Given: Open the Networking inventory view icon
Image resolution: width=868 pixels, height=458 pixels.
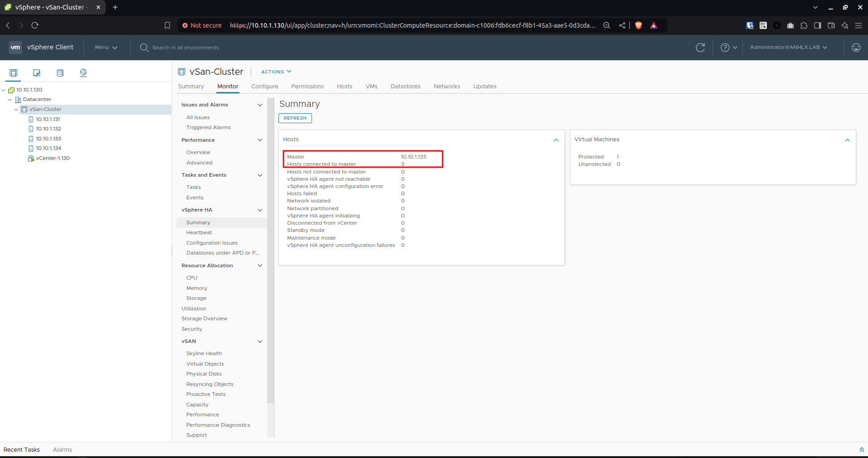Looking at the screenshot, I should (83, 72).
